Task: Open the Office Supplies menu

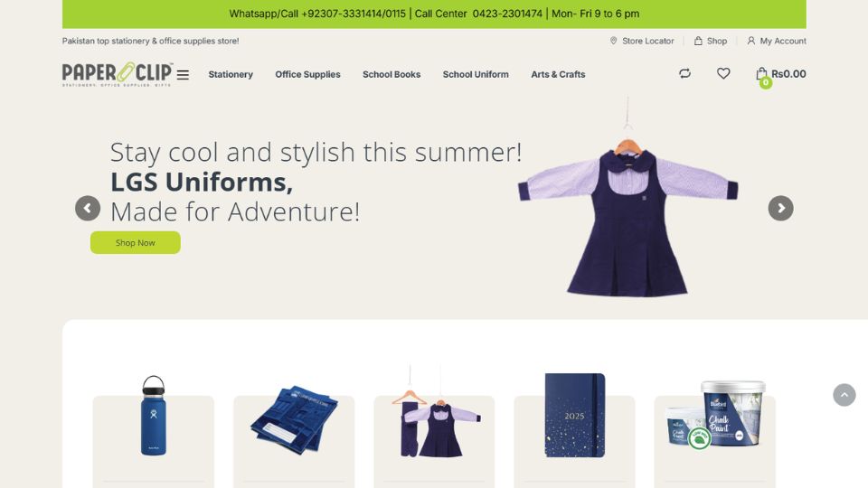Action: pyautogui.click(x=307, y=74)
